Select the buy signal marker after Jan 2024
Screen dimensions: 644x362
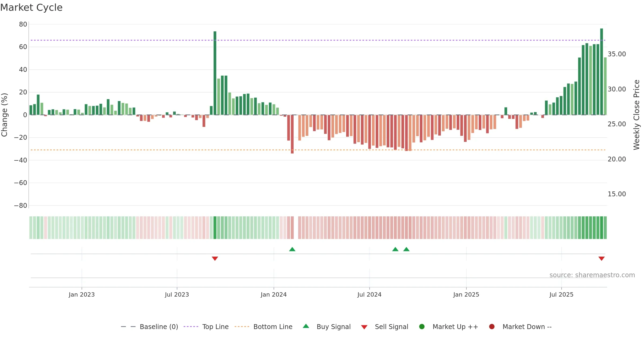292,249
